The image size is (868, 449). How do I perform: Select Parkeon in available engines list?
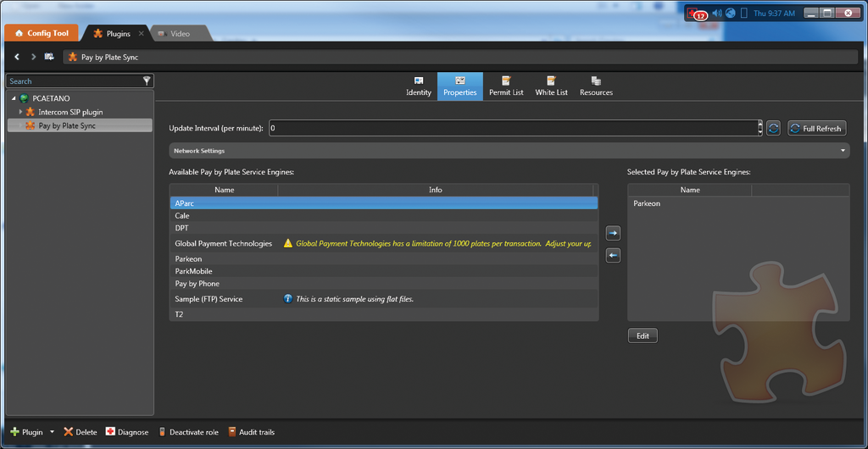[384, 258]
